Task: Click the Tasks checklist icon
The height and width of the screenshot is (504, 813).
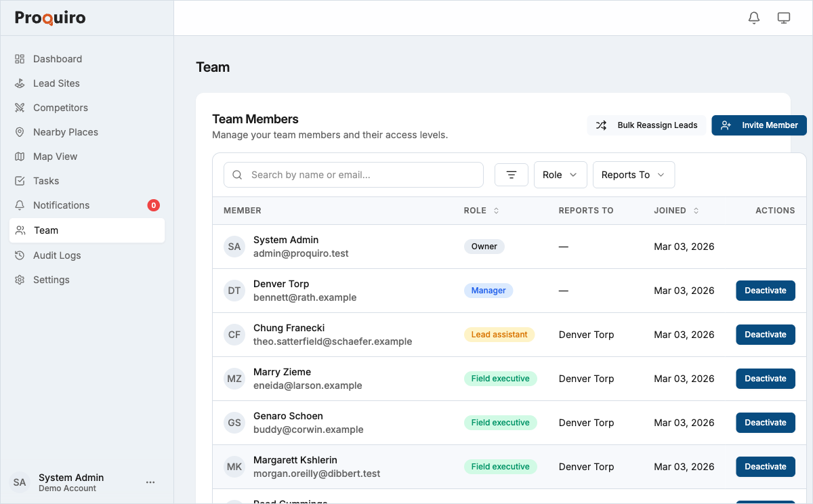Action: 20,181
